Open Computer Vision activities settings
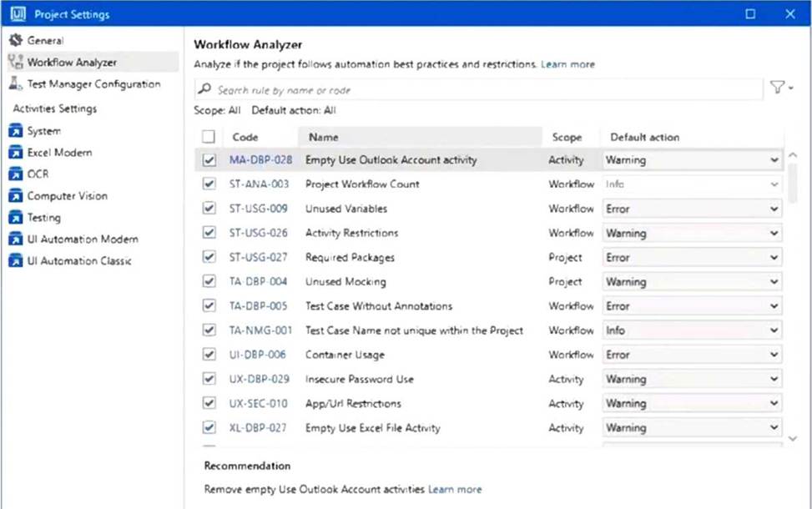Screen dimensions: 812x509 (68, 196)
